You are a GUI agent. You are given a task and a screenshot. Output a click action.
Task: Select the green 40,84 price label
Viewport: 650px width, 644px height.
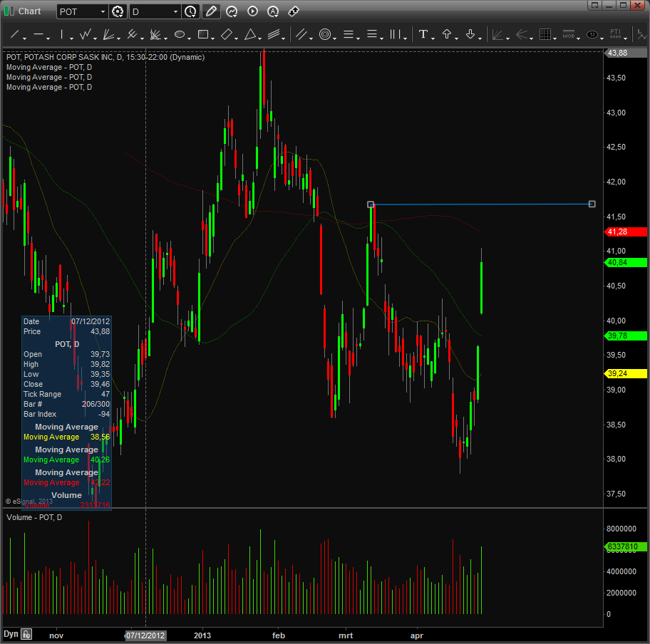point(624,262)
